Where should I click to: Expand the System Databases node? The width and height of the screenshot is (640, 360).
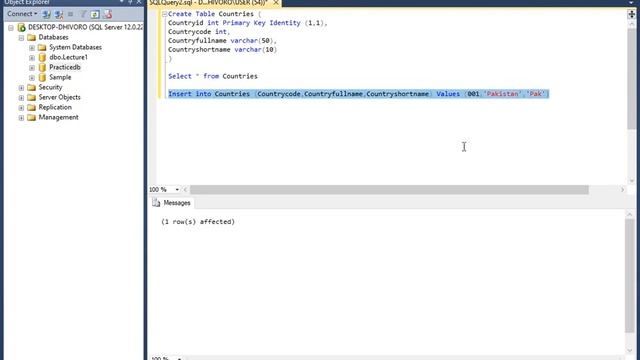tap(32, 48)
